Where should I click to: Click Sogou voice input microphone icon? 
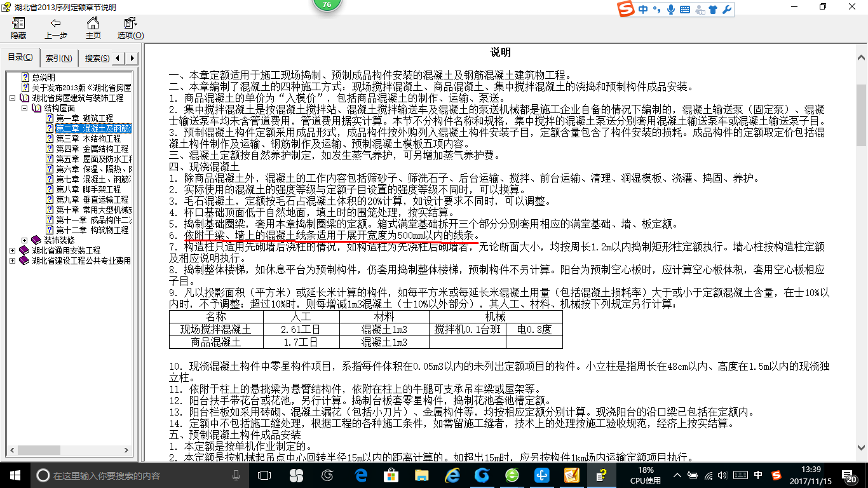tap(671, 10)
